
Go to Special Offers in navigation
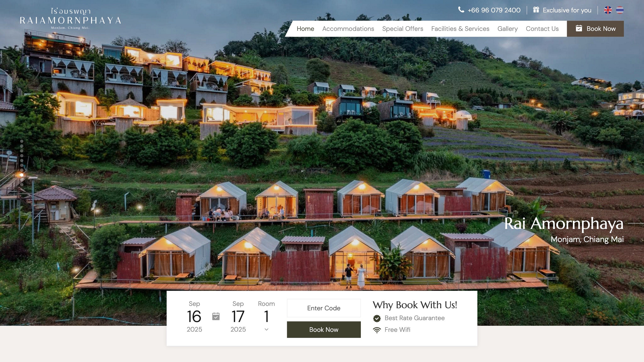tap(402, 29)
